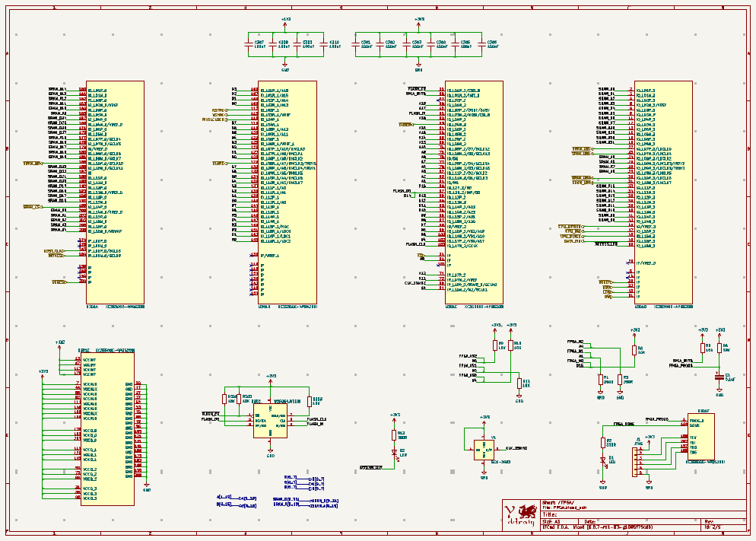Click the FLASH_CS label at bank 2 top
This screenshot has height=541, width=756.
pos(417,89)
